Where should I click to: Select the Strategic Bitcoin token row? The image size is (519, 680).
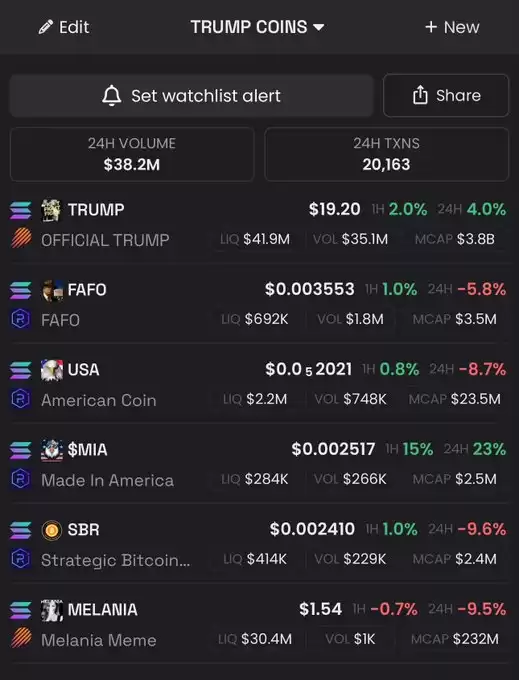(x=259, y=544)
